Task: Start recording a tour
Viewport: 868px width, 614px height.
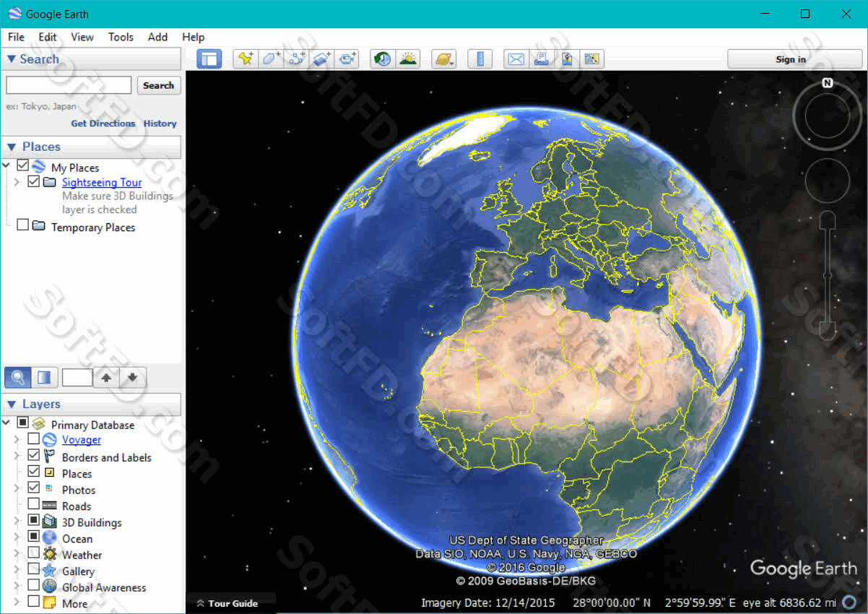Action: [348, 59]
